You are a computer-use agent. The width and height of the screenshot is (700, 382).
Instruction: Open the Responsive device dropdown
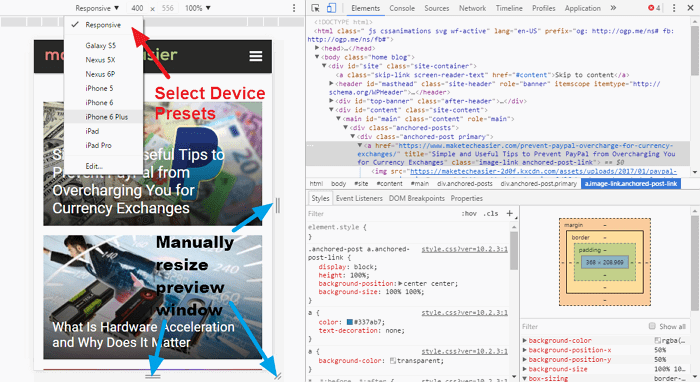[97, 8]
